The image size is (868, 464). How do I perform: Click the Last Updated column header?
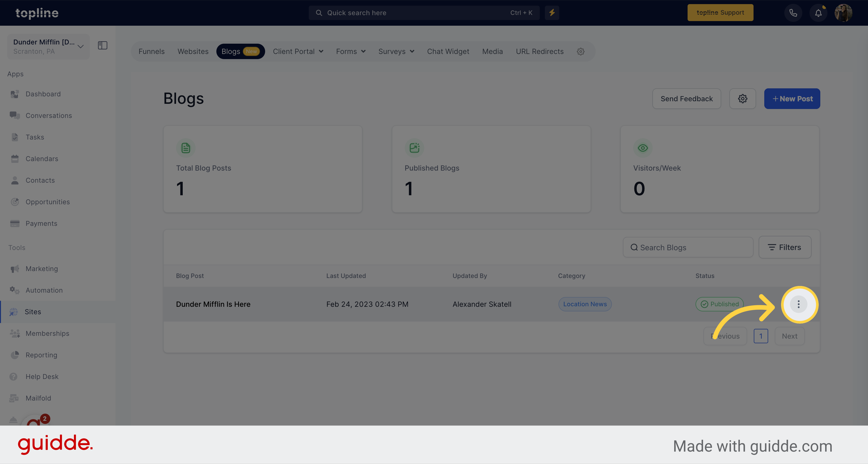(x=346, y=276)
